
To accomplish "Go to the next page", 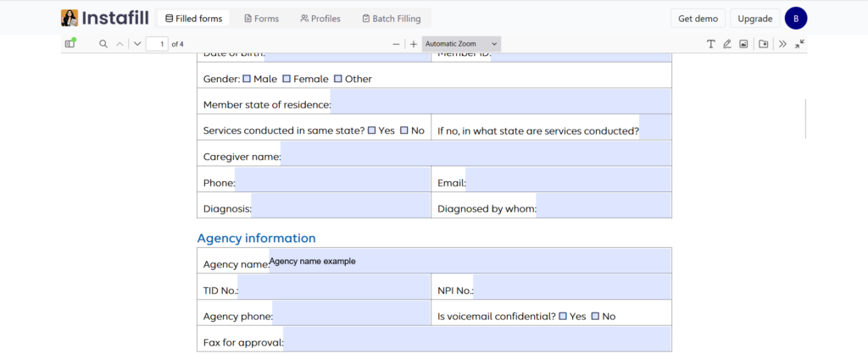I will click(x=136, y=44).
